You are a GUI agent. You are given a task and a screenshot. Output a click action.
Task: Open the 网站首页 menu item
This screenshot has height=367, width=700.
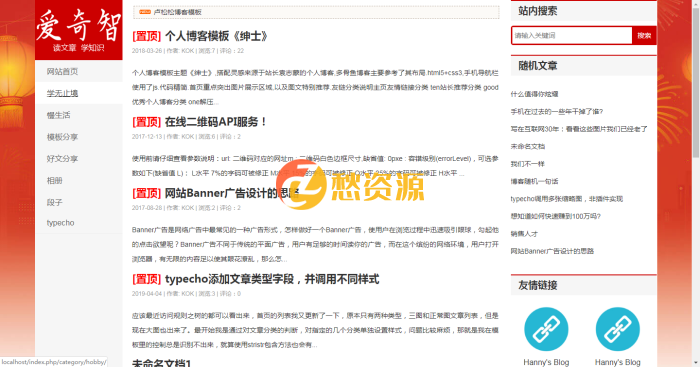(x=62, y=71)
